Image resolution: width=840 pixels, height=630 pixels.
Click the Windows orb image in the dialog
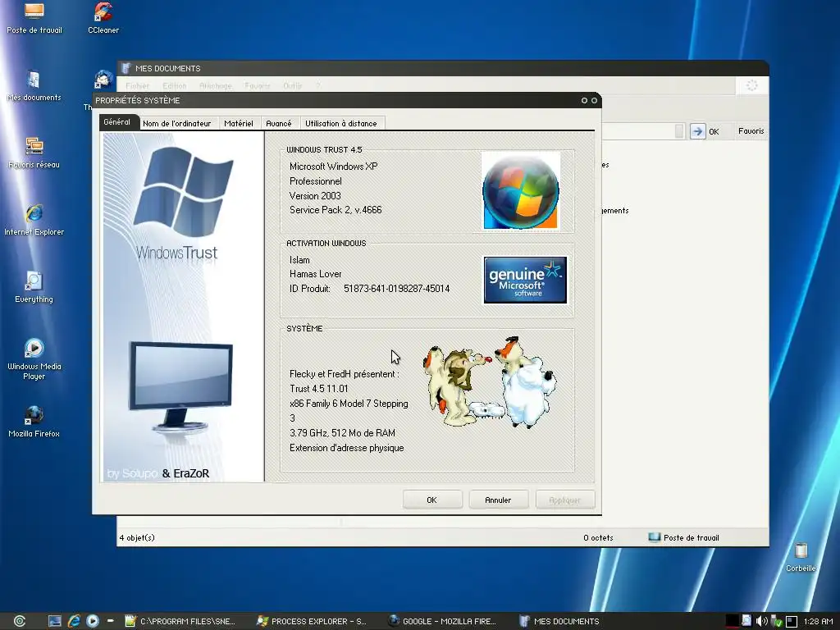(x=521, y=191)
